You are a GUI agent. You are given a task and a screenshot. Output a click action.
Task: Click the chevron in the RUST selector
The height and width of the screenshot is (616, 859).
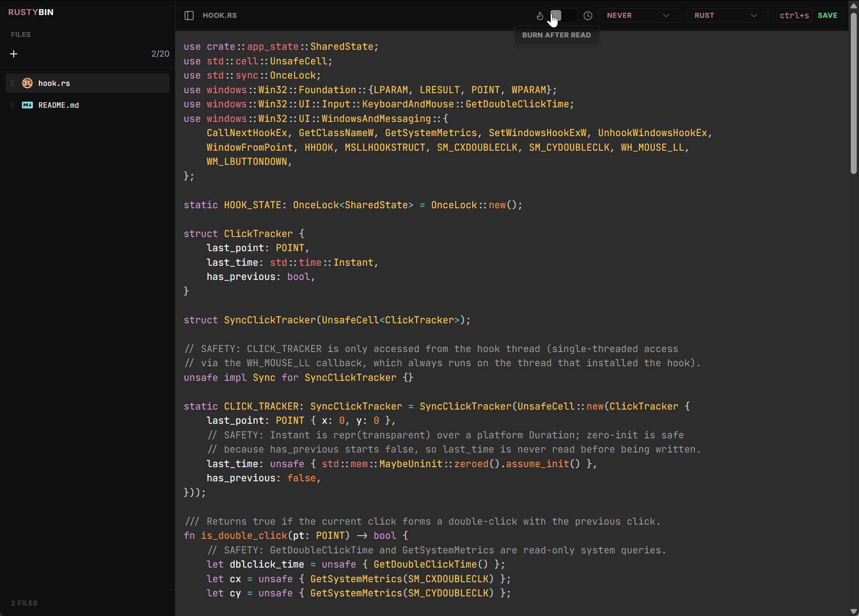[x=754, y=16]
